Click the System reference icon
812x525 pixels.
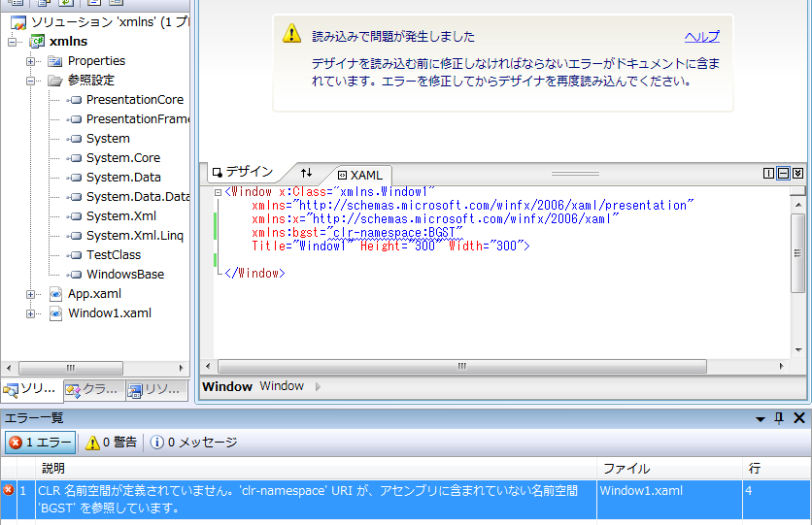coord(75,139)
